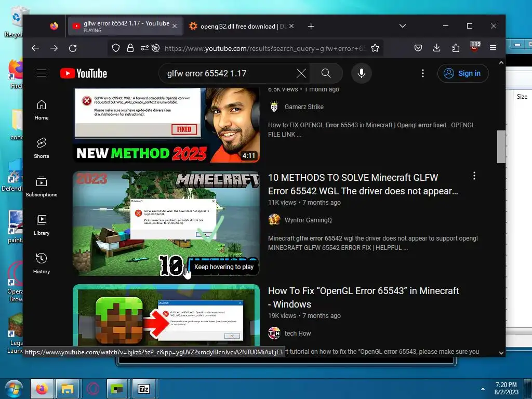Close the opengl32.dll download tab
The image size is (532, 399).
click(x=291, y=26)
